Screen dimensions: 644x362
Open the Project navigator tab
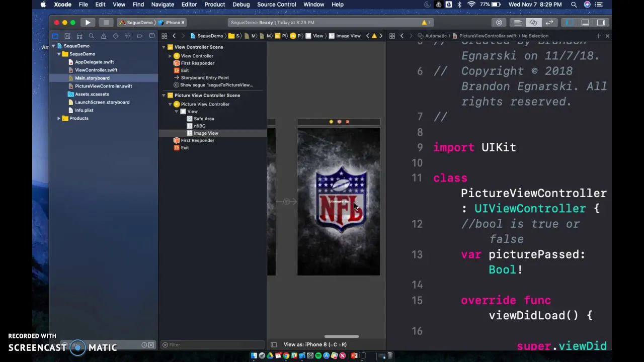55,36
